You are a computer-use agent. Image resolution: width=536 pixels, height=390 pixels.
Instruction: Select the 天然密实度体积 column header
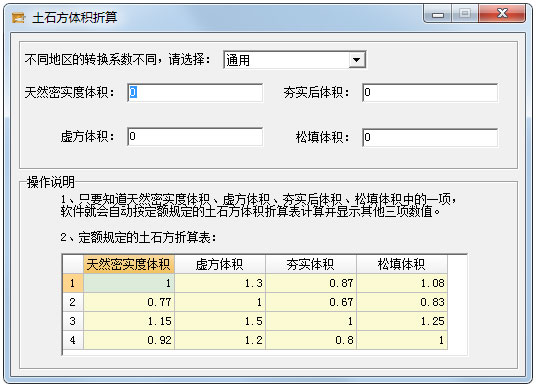pos(129,264)
